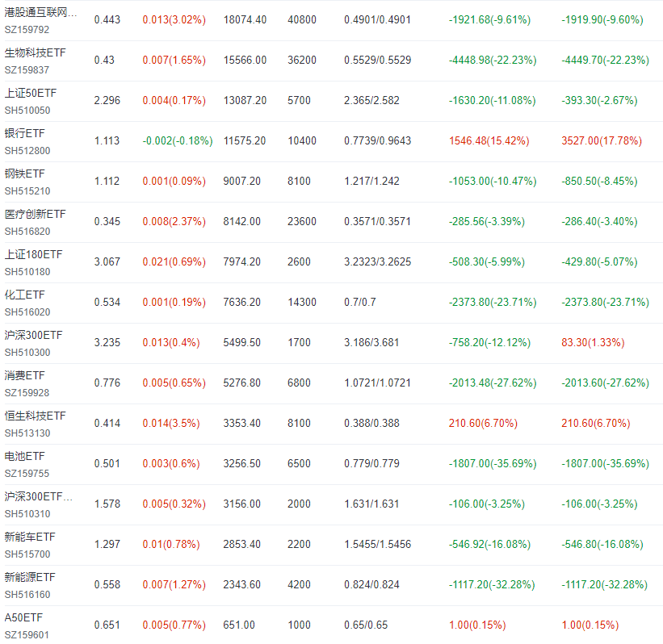Open the 医疗创新ETF fund name

(35, 214)
